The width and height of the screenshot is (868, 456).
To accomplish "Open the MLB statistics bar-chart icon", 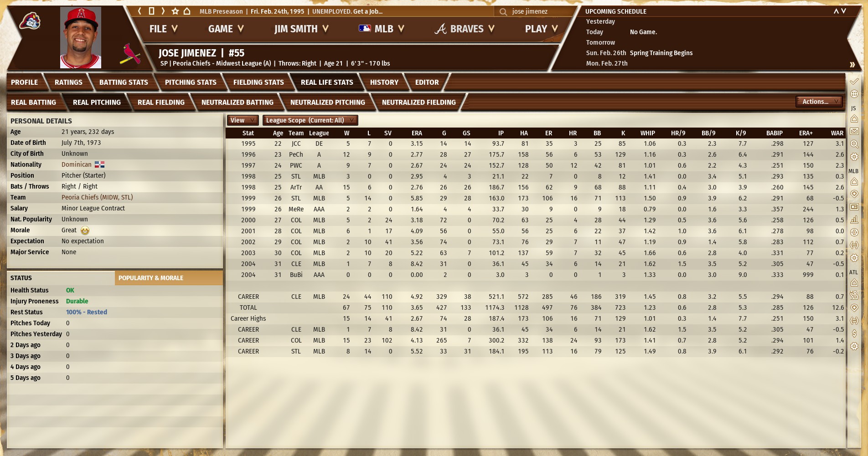I will tap(854, 220).
